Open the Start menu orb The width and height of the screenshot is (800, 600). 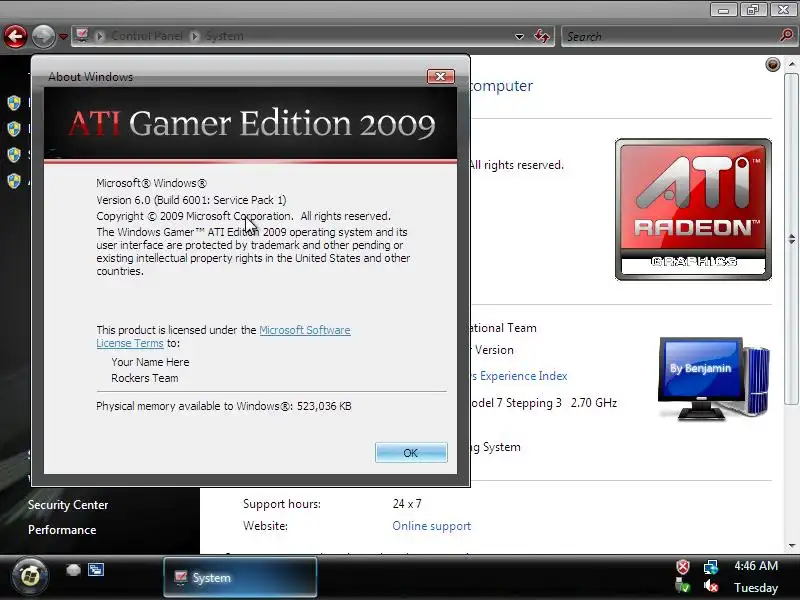click(30, 577)
